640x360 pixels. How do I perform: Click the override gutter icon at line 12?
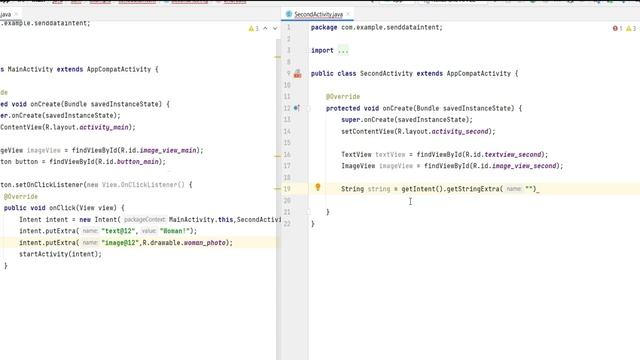tap(297, 108)
